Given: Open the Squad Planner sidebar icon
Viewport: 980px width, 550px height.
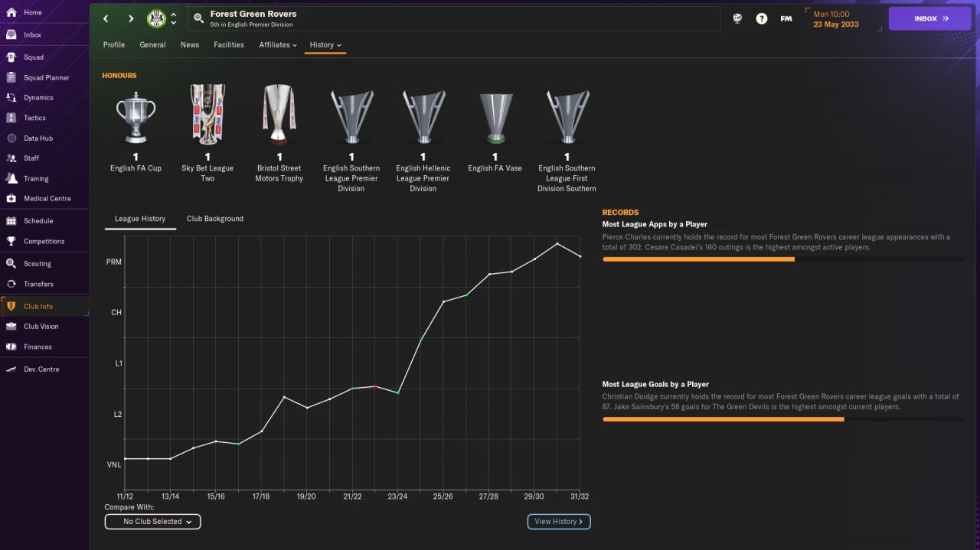Looking at the screenshot, I should [11, 77].
